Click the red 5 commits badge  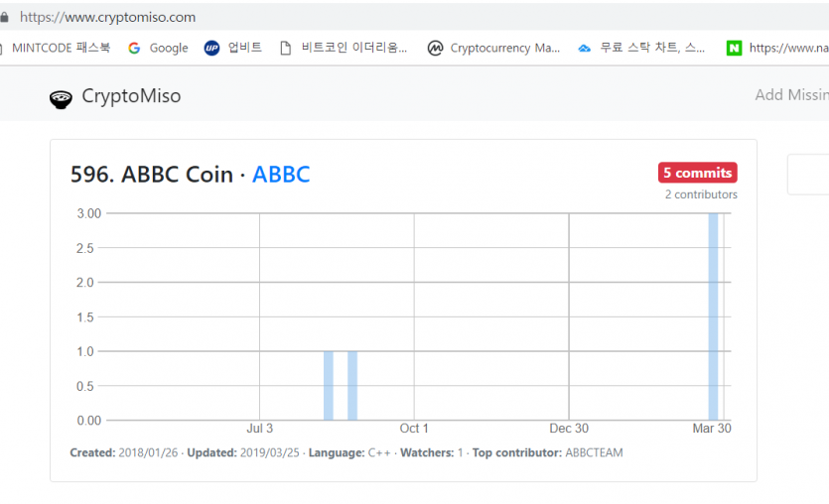[x=697, y=173]
